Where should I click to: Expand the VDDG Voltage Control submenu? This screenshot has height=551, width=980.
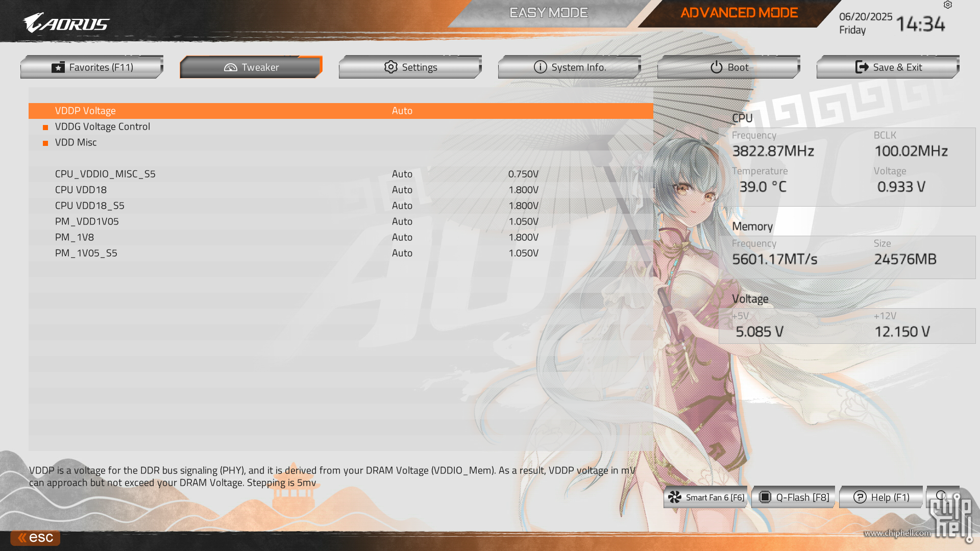coord(103,127)
